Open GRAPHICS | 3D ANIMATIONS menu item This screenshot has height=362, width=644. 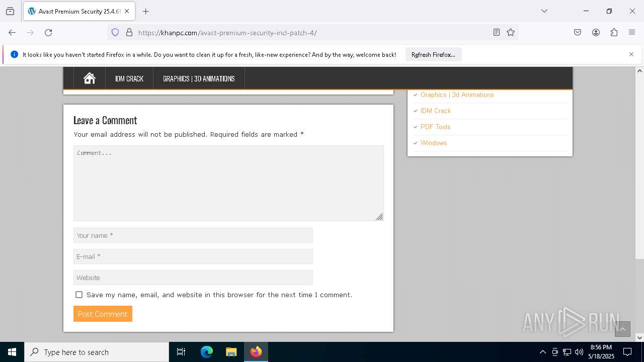click(199, 78)
